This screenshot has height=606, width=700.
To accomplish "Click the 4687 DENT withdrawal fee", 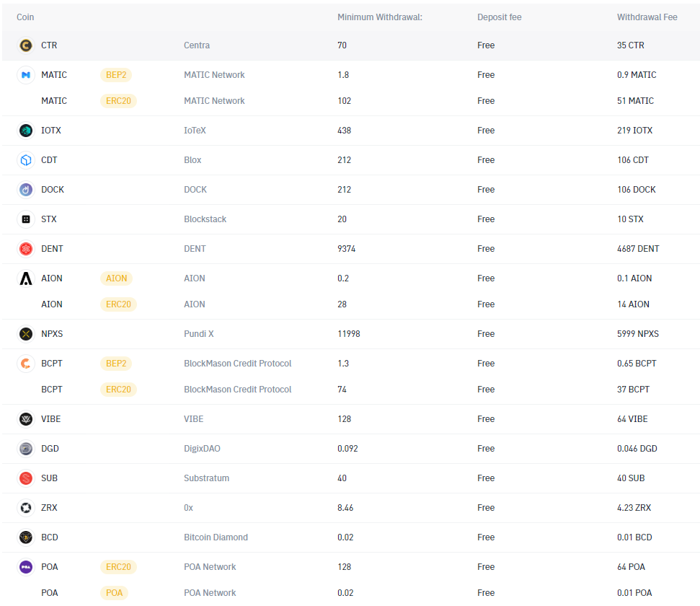I will click(x=639, y=248).
